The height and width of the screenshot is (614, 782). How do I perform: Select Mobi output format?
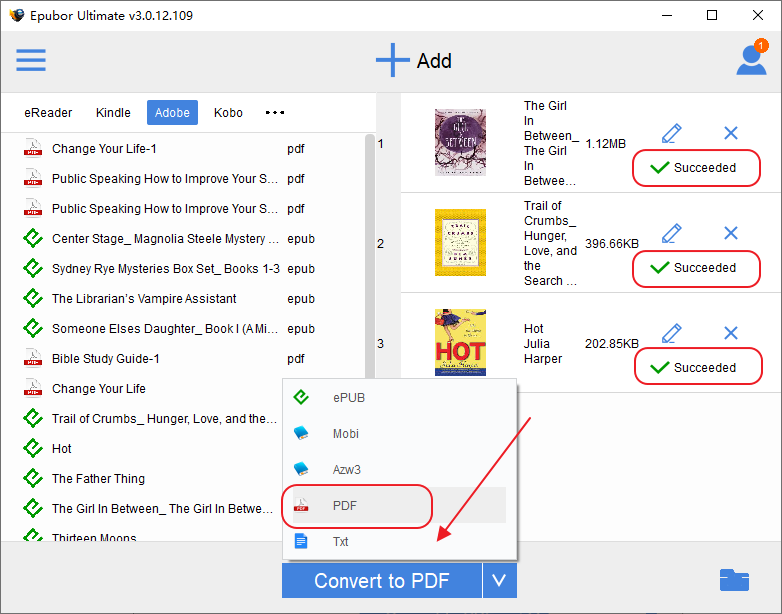[x=345, y=434]
